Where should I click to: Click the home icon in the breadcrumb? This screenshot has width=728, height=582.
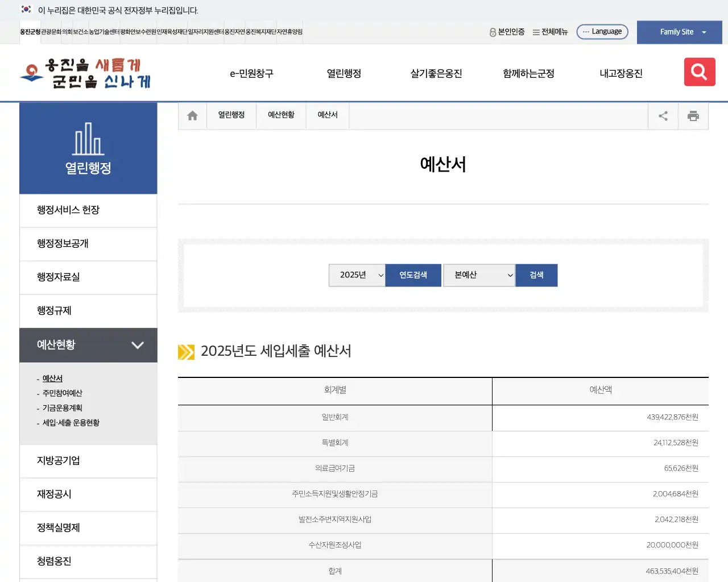tap(192, 115)
